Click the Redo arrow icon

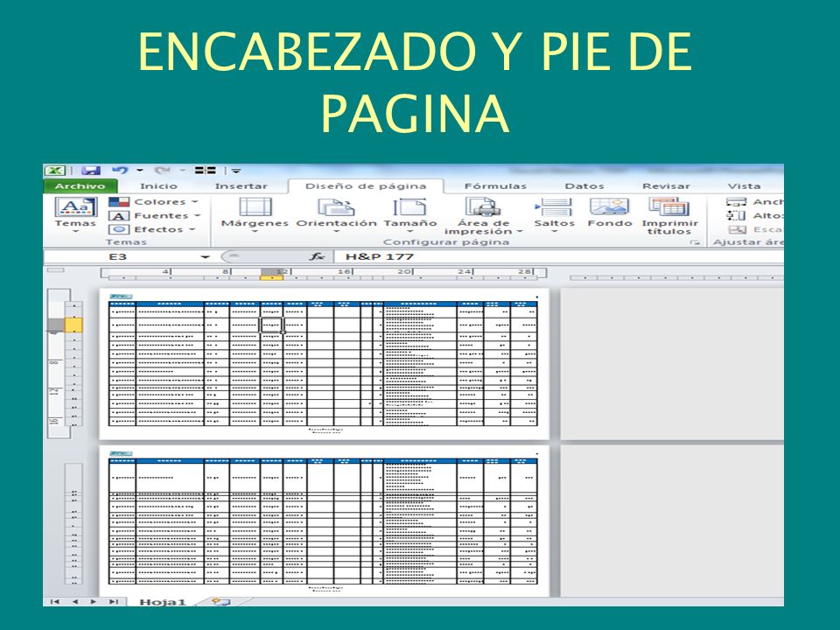162,171
